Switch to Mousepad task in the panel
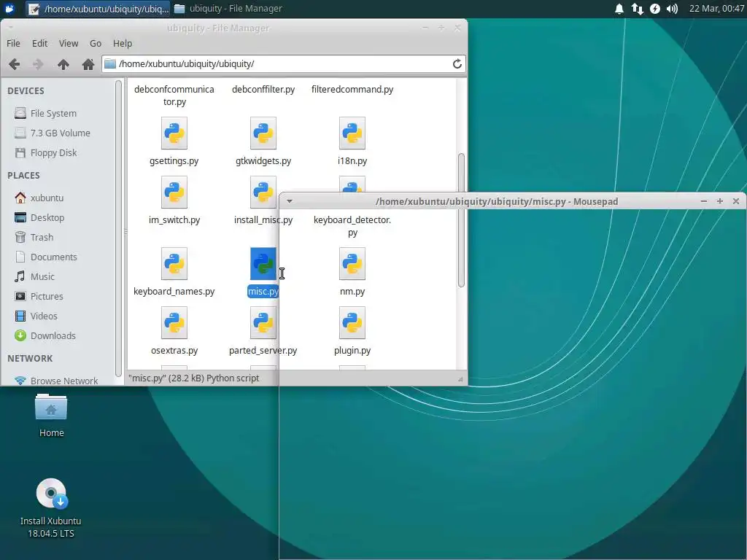The width and height of the screenshot is (747, 560). (98, 9)
